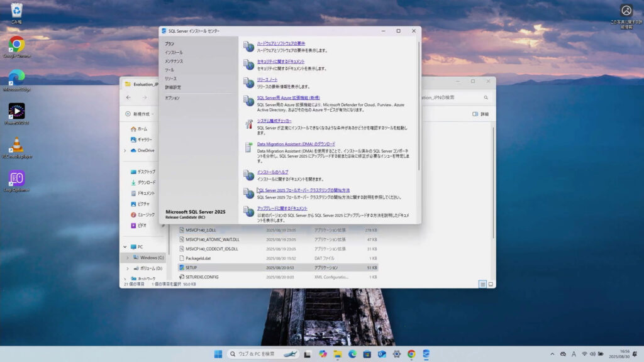Select the 詳細設定 category
The width and height of the screenshot is (644, 362).
tap(173, 87)
